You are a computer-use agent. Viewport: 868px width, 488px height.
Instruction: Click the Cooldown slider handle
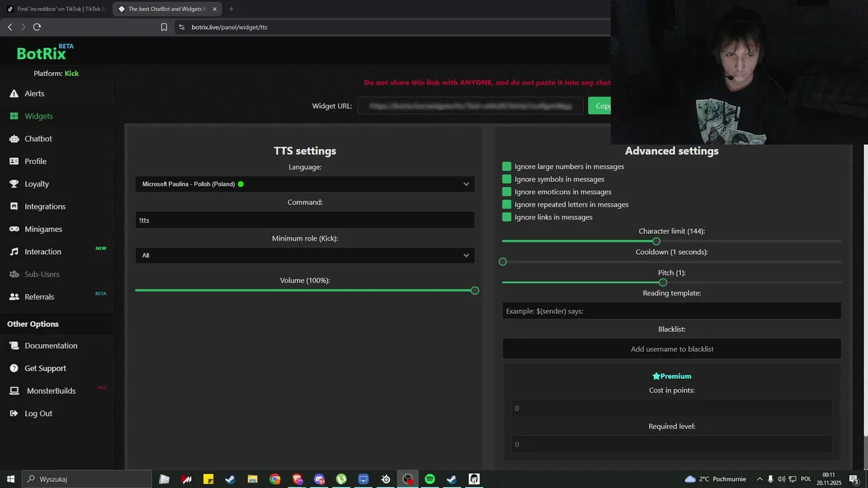(502, 262)
